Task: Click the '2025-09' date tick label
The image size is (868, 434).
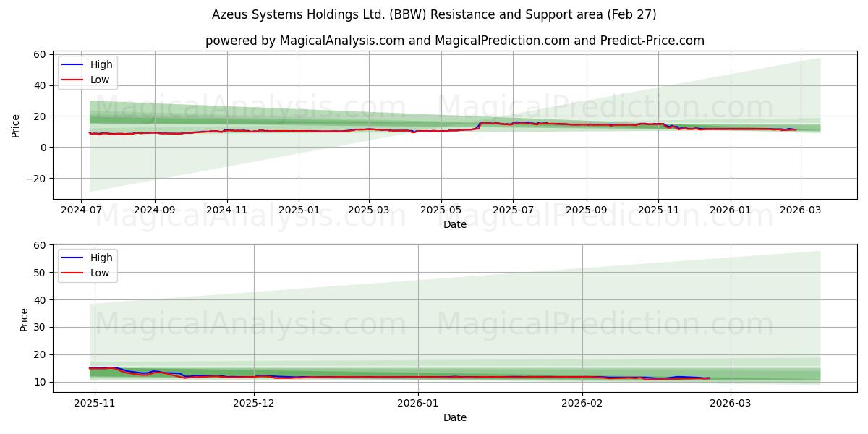Action: point(586,210)
